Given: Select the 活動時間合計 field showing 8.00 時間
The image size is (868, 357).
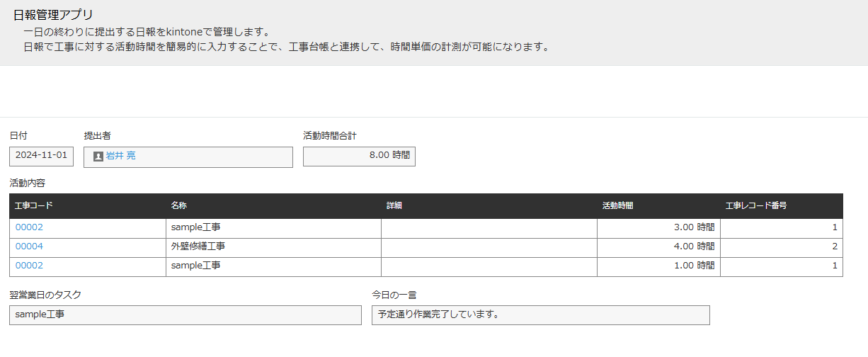Looking at the screenshot, I should click(359, 156).
